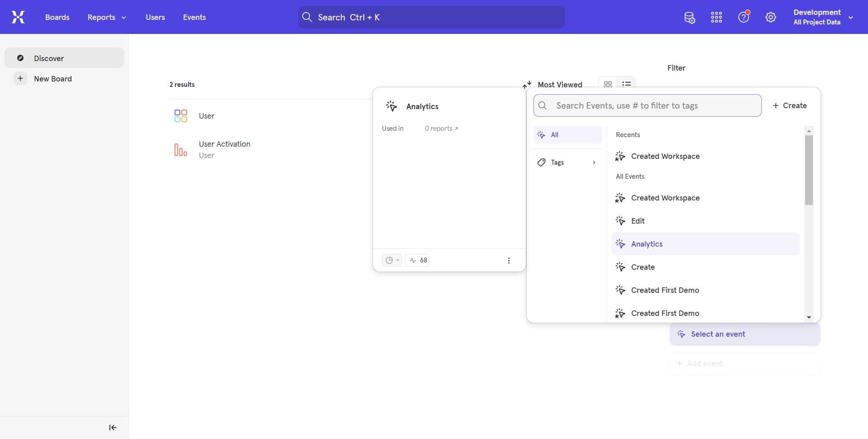Open the apps grid icon

[717, 18]
